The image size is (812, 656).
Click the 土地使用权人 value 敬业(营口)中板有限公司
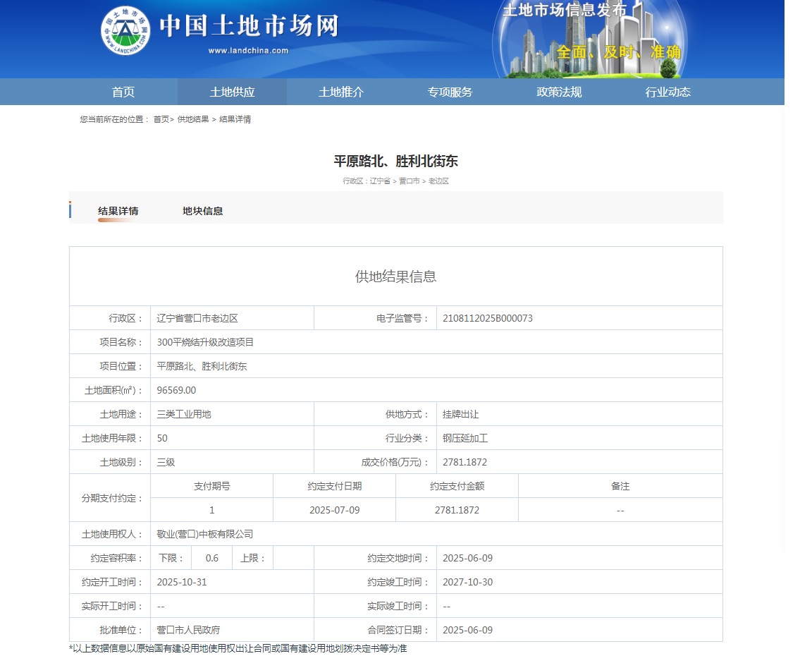pos(204,534)
